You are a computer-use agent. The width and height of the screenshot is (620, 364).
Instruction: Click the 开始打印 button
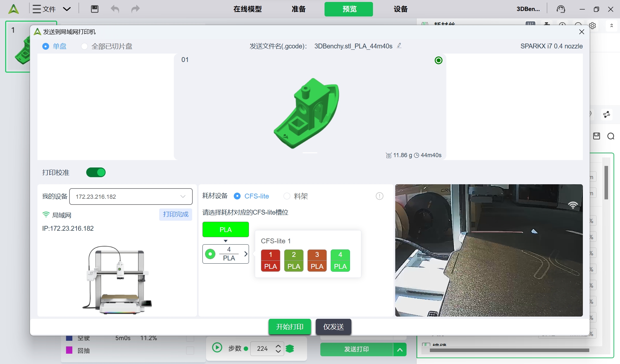tap(290, 327)
